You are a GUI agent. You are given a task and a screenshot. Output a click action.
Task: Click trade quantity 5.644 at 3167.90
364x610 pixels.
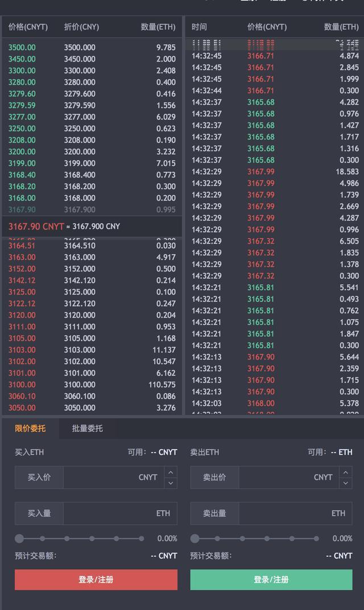pyautogui.click(x=349, y=357)
